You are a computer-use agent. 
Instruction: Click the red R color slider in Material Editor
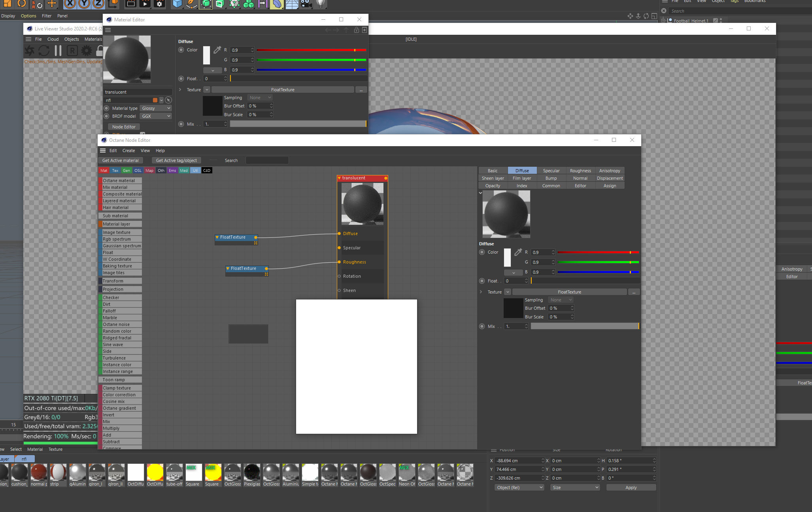(x=311, y=50)
